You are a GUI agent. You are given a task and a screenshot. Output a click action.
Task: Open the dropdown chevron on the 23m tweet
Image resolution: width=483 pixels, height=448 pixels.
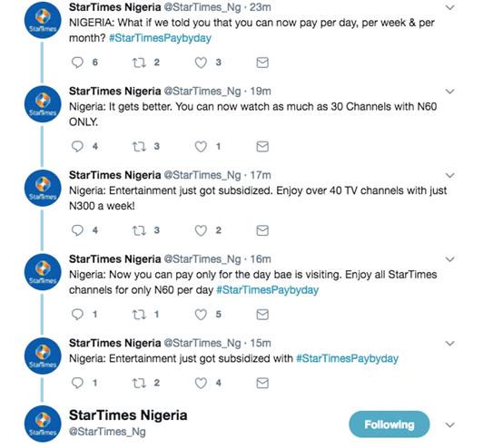point(450,7)
